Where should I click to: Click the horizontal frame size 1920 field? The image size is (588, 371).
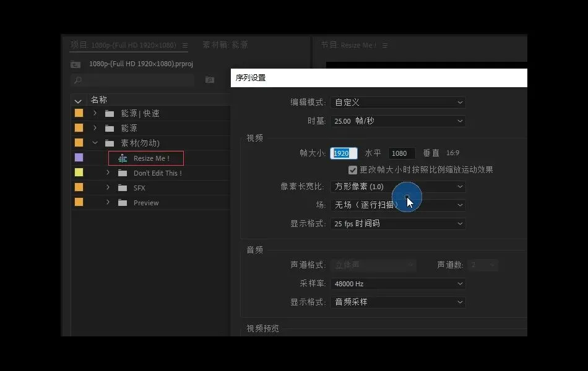coord(344,153)
